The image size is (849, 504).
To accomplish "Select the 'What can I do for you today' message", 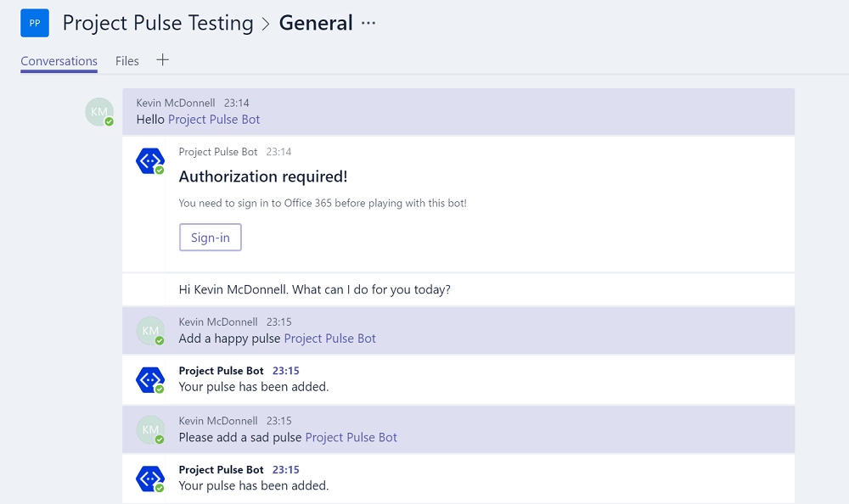I will coord(314,289).
